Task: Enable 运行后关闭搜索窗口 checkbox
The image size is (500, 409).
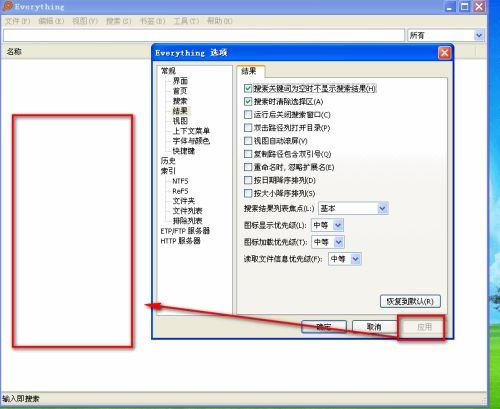Action: coord(248,115)
